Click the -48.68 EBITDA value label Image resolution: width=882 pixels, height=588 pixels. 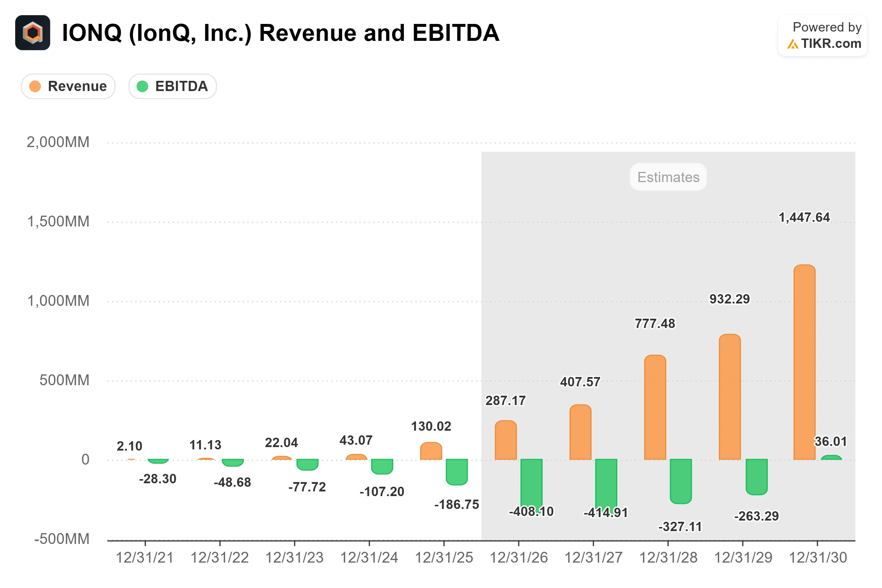click(x=233, y=482)
